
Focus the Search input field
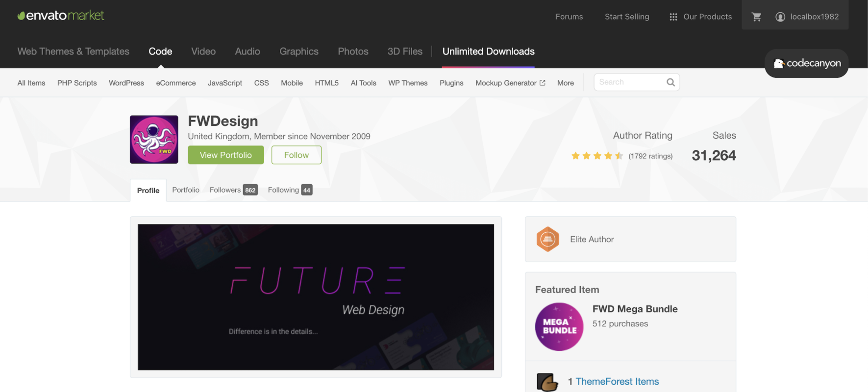tap(630, 82)
